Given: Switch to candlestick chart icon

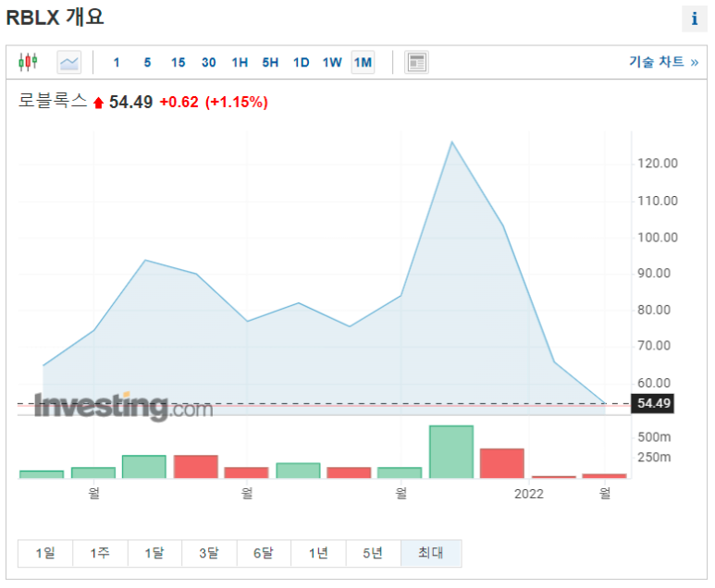Looking at the screenshot, I should pyautogui.click(x=28, y=62).
